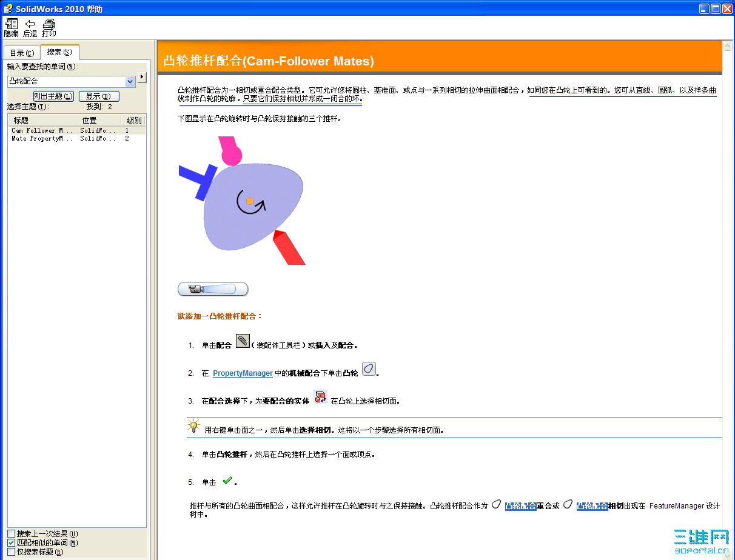Uncheck 匹配相似的单词 checkbox

coord(12,543)
